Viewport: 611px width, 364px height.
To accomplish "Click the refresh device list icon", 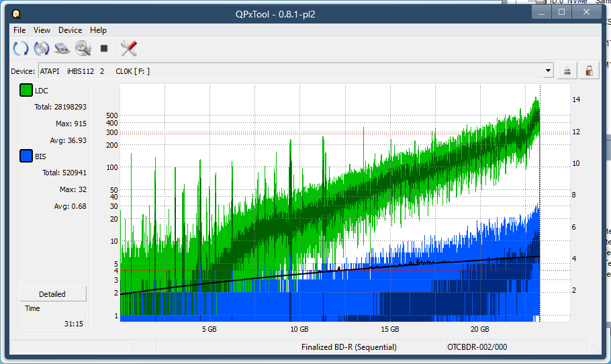I will (21, 48).
